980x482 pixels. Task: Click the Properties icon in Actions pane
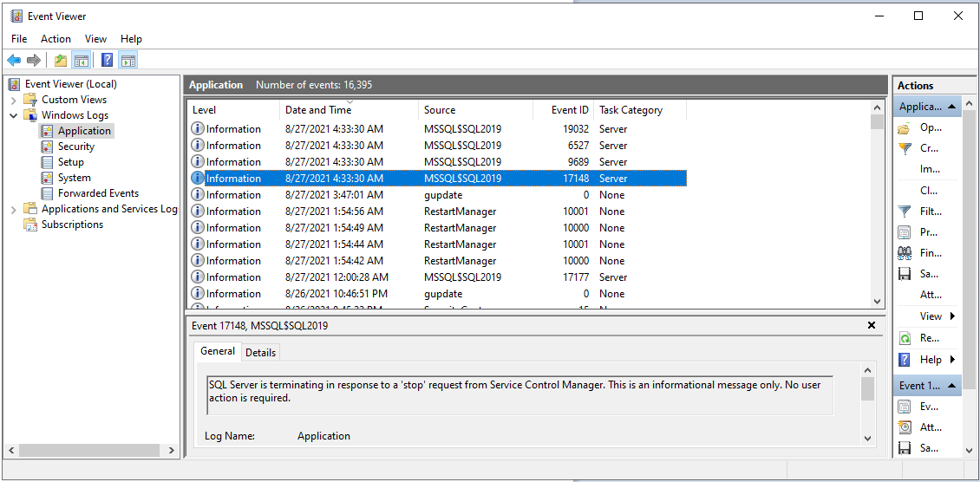pos(904,232)
